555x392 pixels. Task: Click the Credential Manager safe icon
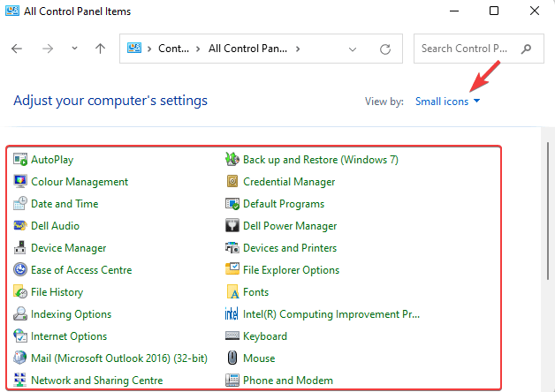pos(232,182)
